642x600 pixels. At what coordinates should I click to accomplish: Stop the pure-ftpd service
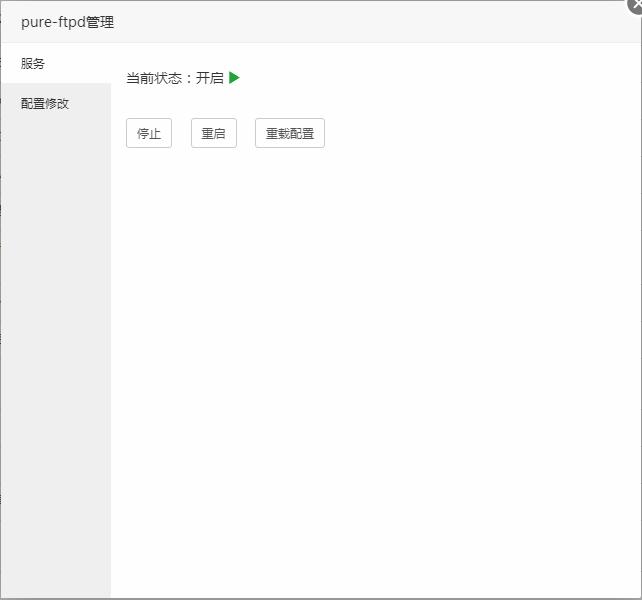[149, 133]
